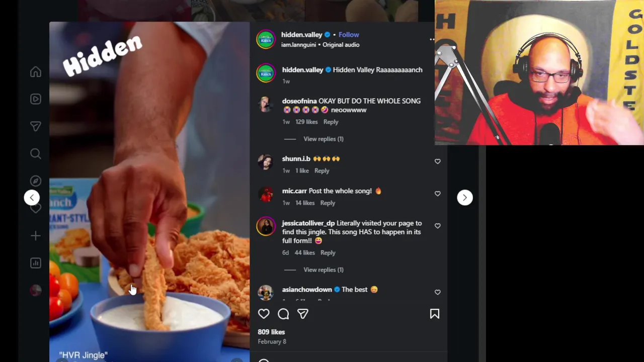644x362 pixels.
Task: Go to the next post arrow
Action: coord(465,198)
